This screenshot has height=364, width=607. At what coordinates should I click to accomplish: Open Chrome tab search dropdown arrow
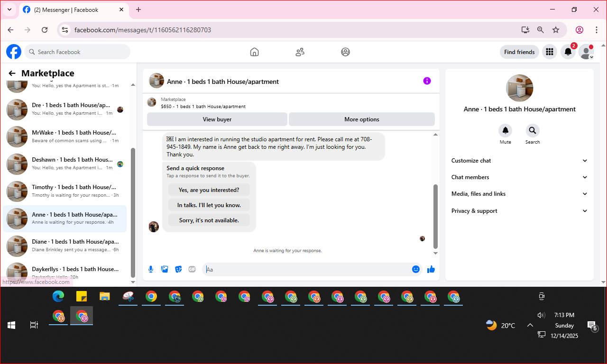pos(9,9)
